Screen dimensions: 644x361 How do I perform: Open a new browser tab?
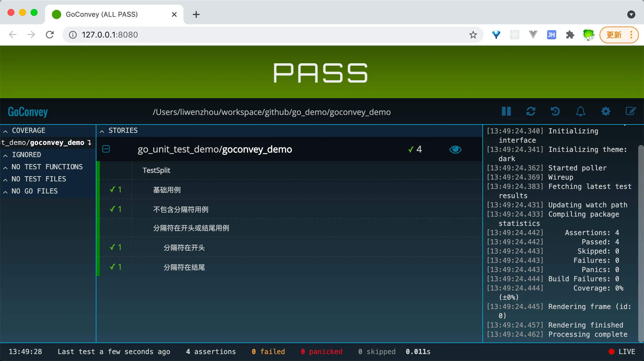196,14
